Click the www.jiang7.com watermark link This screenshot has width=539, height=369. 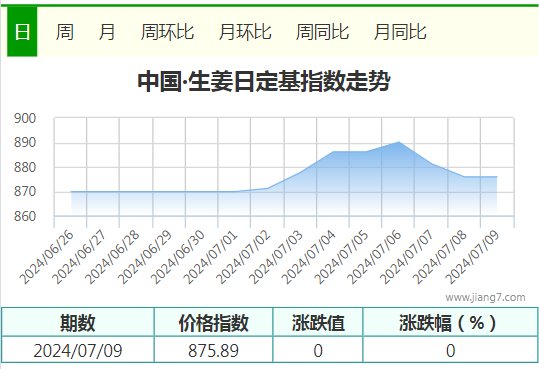point(485,297)
